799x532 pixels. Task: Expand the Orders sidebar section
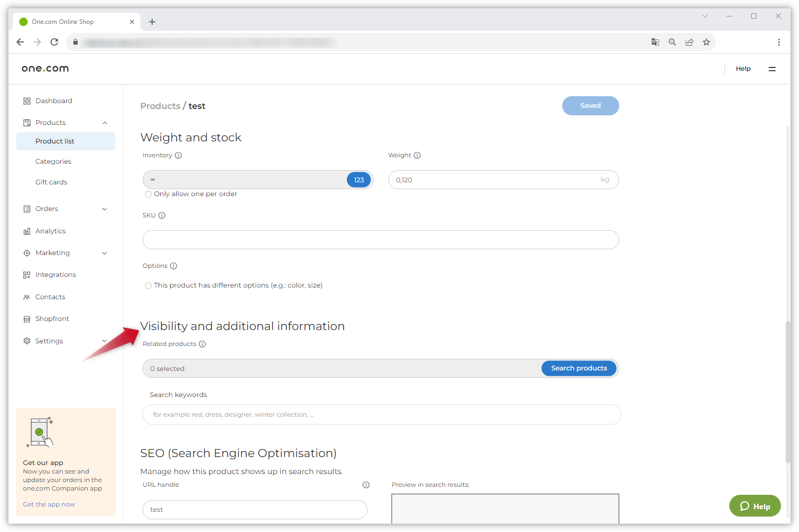click(104, 209)
